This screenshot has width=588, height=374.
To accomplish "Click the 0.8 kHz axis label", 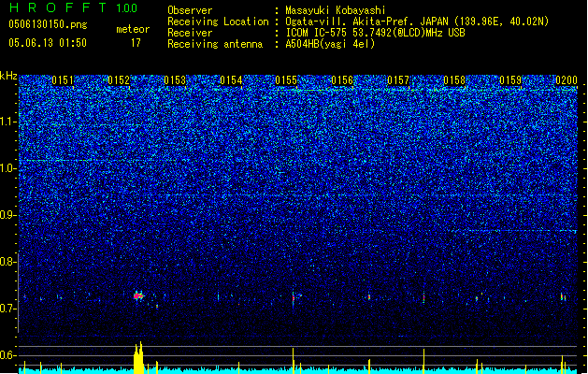I will pos(8,262).
